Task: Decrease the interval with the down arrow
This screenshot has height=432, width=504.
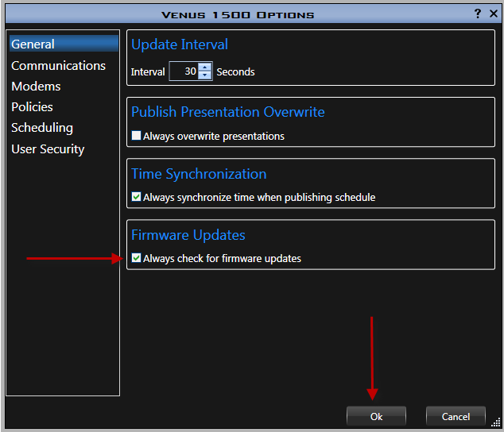Action: point(205,75)
